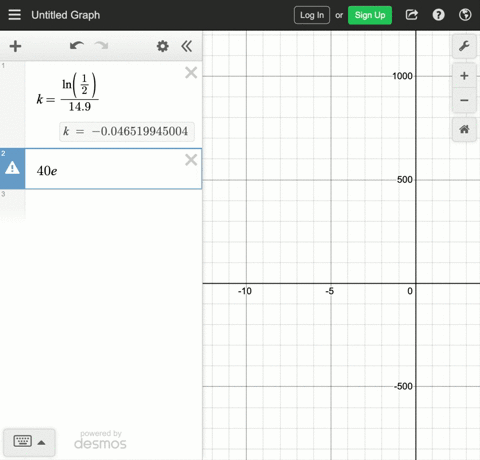Click the Add Item plus icon
Viewport: 480px width, 460px height.
pos(15,46)
